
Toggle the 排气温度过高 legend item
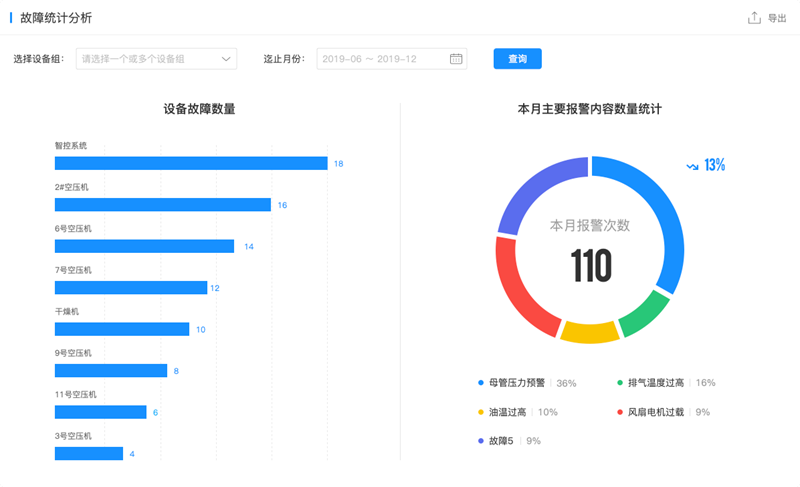666,383
